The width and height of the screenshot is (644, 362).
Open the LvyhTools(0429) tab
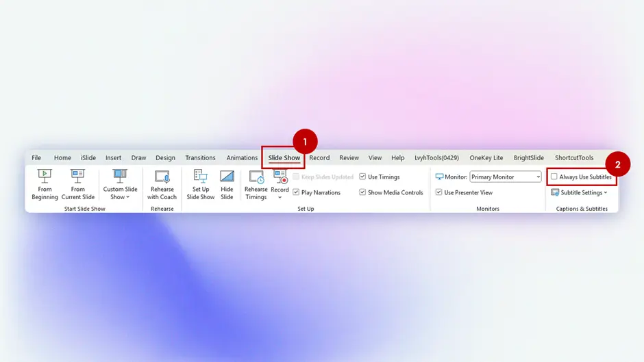(x=436, y=157)
